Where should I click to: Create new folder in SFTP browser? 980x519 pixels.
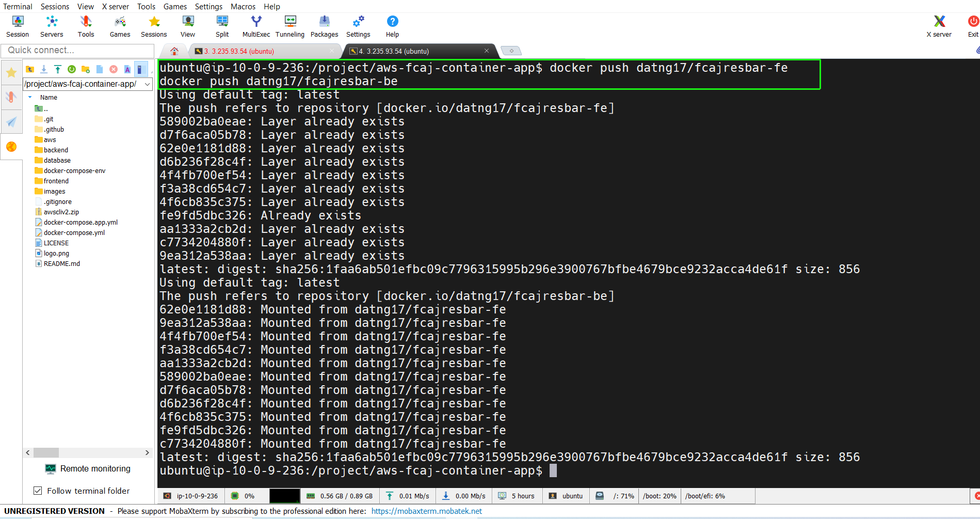coord(86,69)
